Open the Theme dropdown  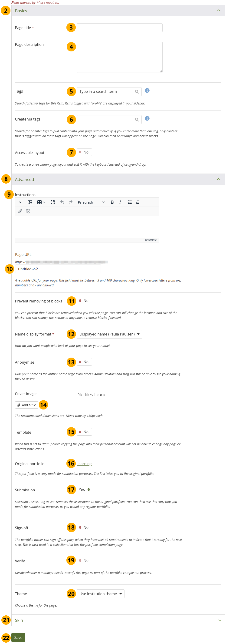(100, 594)
